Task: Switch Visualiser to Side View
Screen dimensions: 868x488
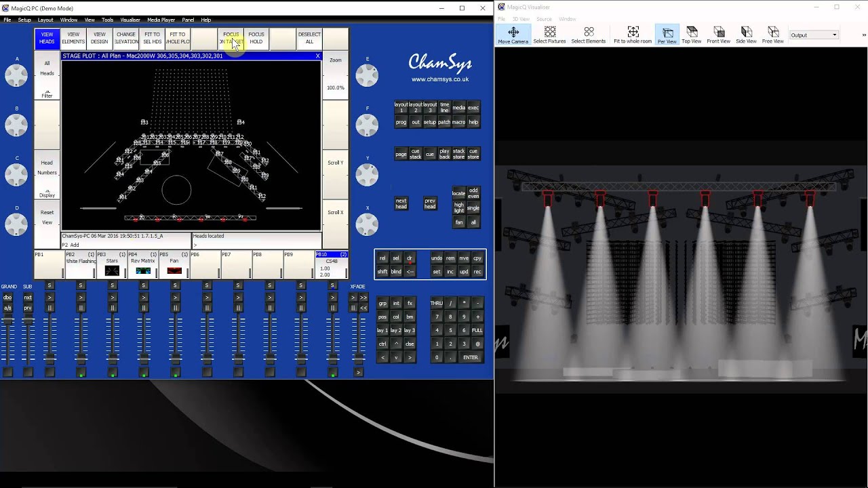Action: 746,35
